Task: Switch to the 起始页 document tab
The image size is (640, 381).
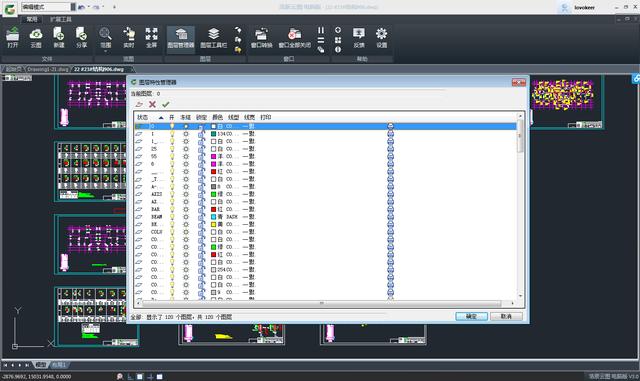Action: click(13, 69)
